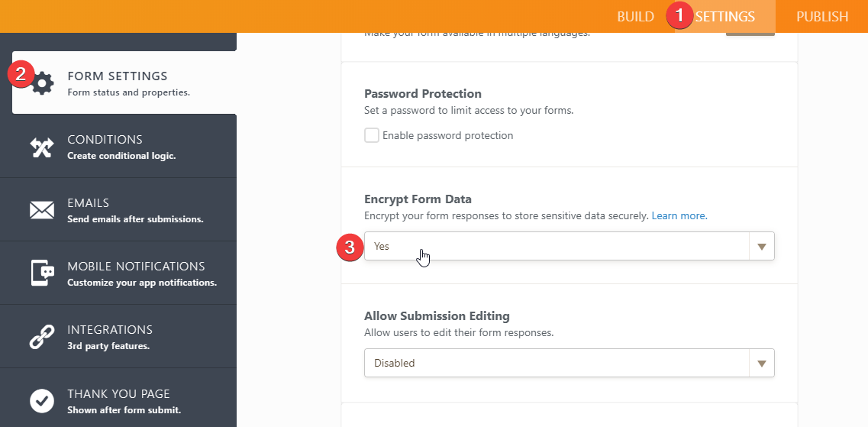The width and height of the screenshot is (868, 427).
Task: Click the Integrations chain link icon
Action: click(41, 337)
